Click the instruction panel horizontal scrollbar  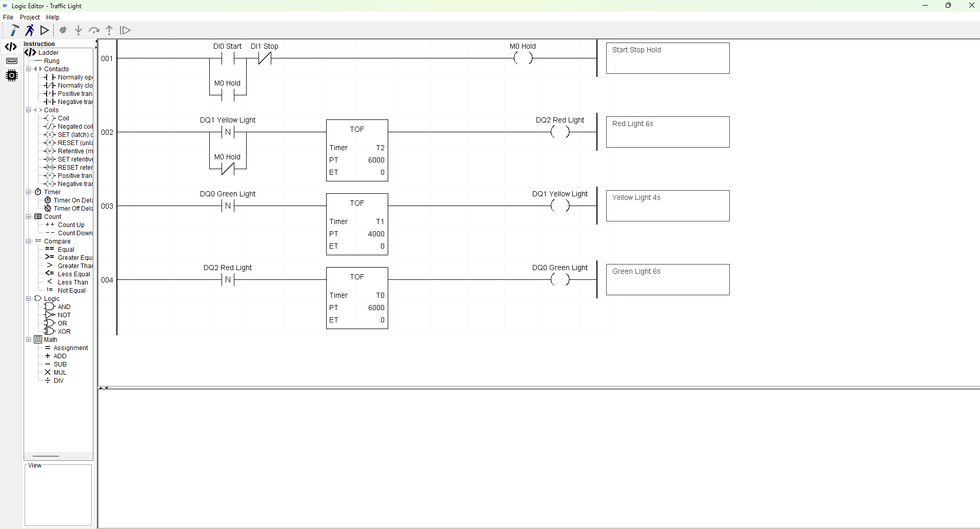point(46,456)
